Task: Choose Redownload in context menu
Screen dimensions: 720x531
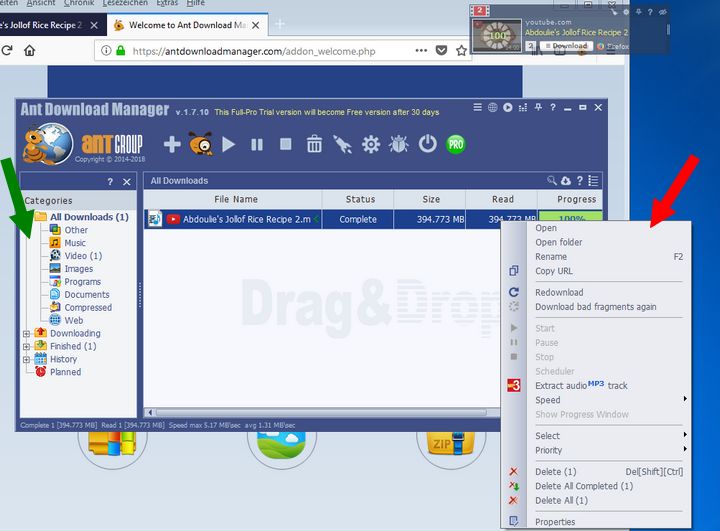Action: point(559,292)
